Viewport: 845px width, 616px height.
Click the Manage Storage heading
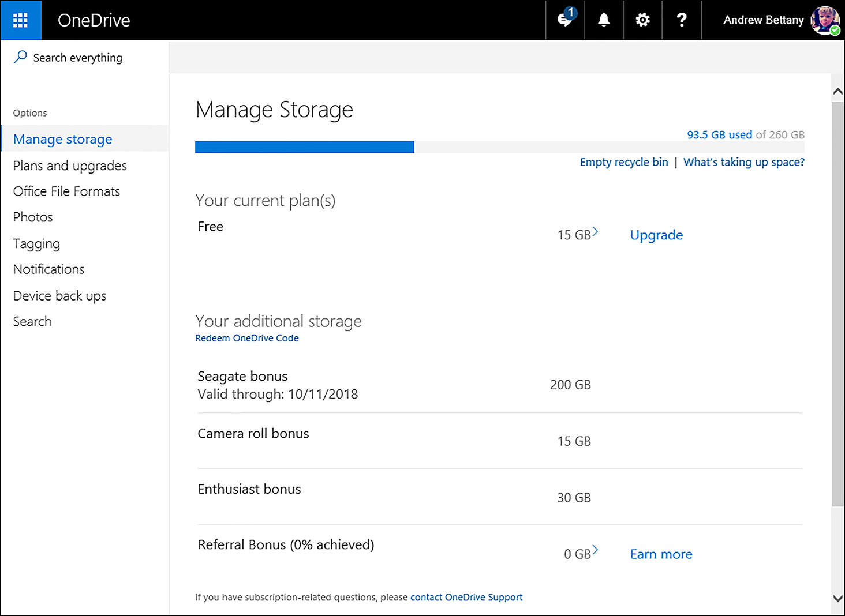[274, 109]
